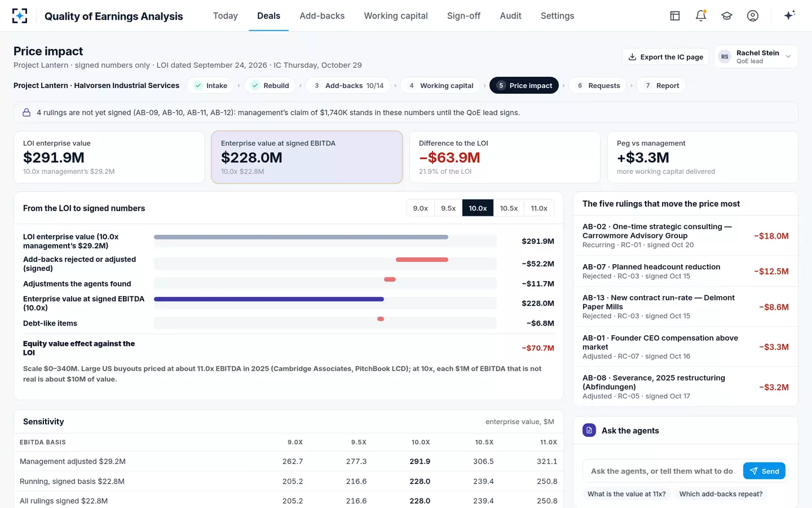
Task: Open ruling AB-07 Planned headcount reduction
Action: [x=686, y=271]
